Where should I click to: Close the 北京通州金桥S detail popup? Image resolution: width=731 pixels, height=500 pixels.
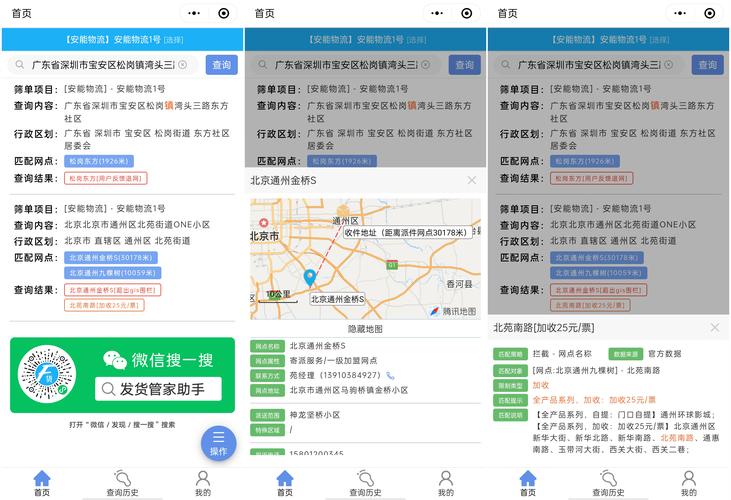(x=472, y=180)
